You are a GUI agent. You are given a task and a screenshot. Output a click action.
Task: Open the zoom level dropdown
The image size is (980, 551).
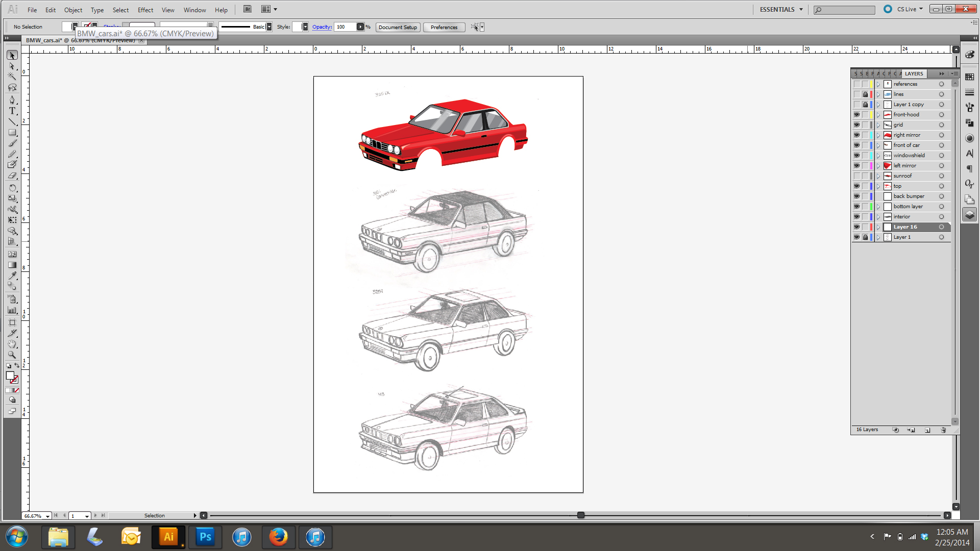coord(47,516)
